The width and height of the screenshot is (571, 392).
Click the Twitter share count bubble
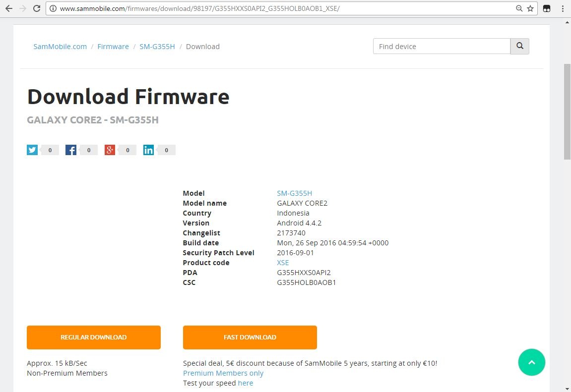[x=50, y=150]
